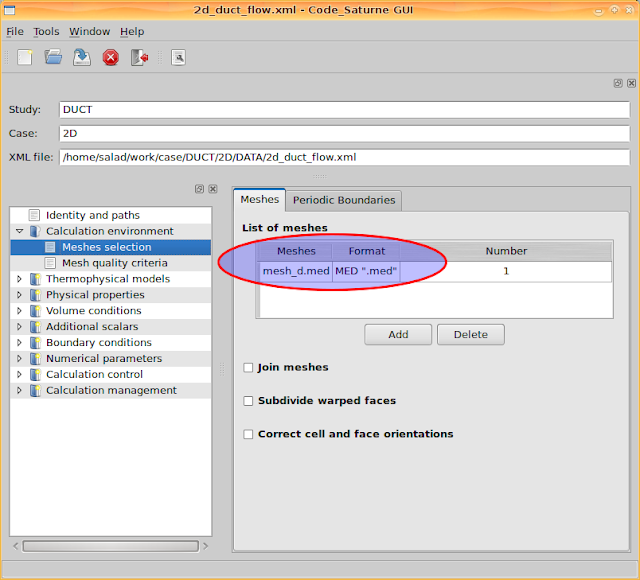
Task: Click the Identity and paths page icon
Action: (x=34, y=215)
